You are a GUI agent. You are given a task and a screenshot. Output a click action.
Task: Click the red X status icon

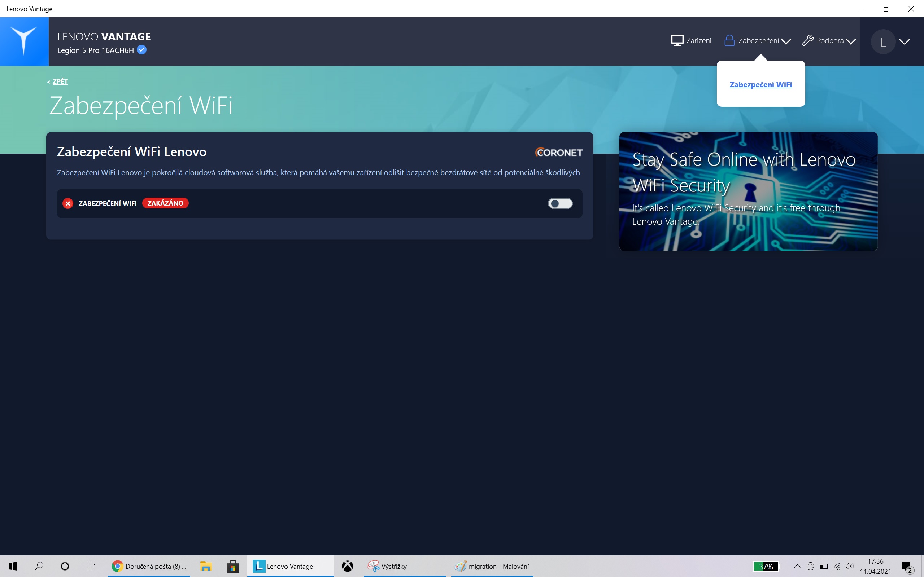point(68,203)
